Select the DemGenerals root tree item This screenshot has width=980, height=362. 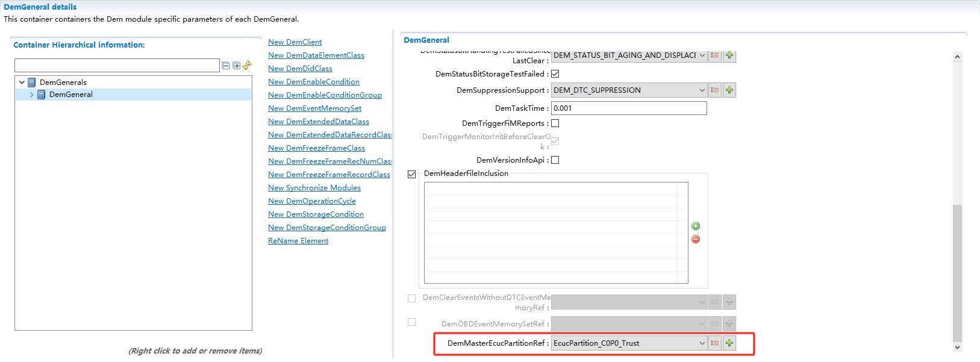[63, 83]
